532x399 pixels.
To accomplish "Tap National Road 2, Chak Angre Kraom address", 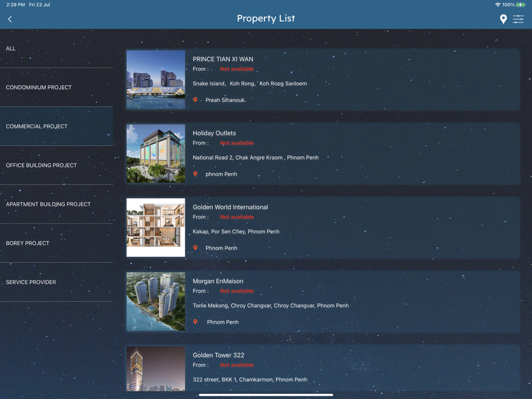I will pos(255,157).
